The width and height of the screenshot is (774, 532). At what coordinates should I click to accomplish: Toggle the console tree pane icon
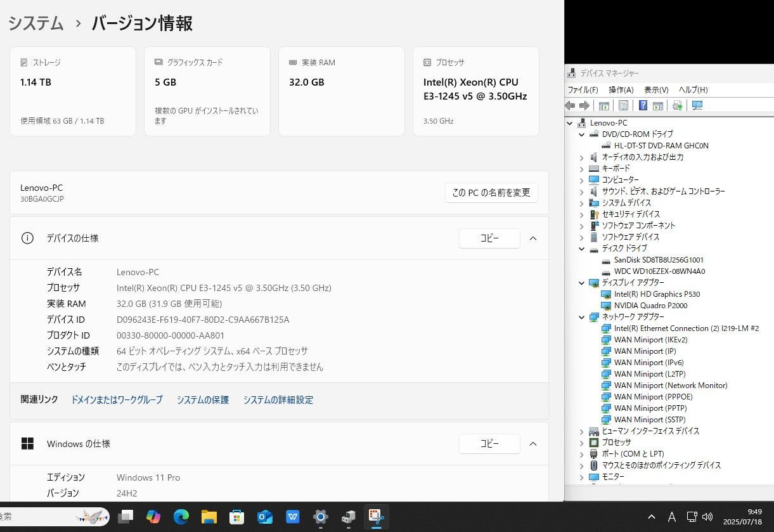pos(603,105)
